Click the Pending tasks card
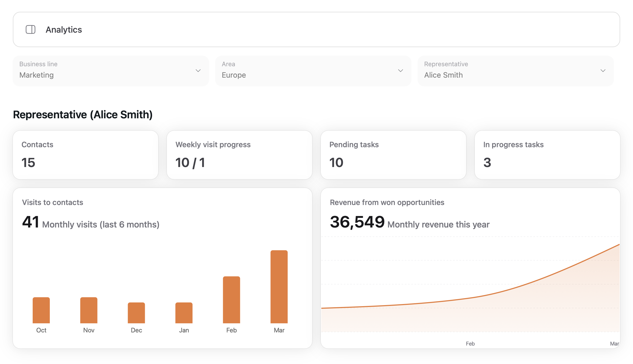The image size is (633, 364). 393,155
